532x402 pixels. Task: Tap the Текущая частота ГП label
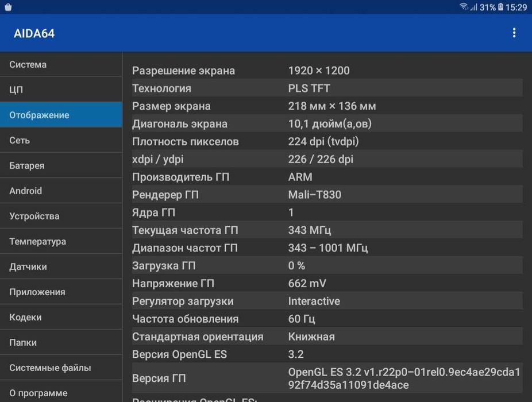coord(185,230)
